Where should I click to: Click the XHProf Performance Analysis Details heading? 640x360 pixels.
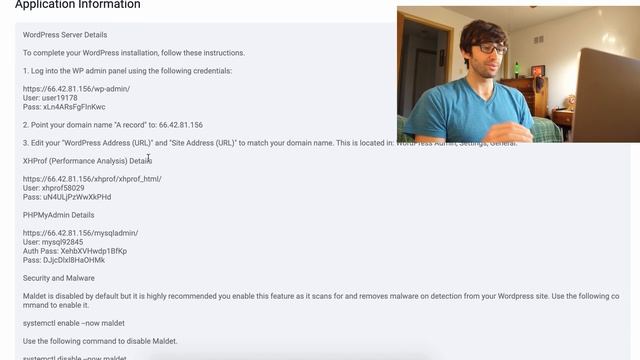point(87,161)
